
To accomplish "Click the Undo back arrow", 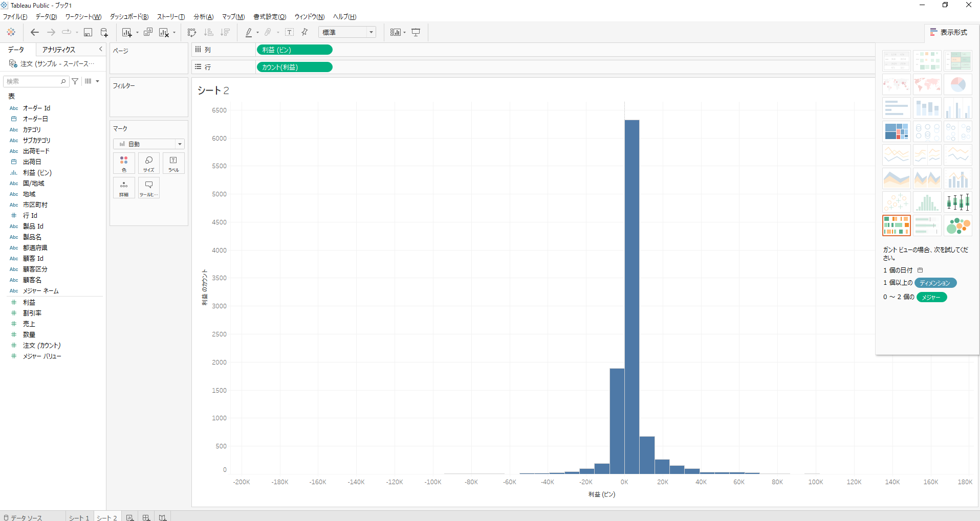I will pos(35,32).
